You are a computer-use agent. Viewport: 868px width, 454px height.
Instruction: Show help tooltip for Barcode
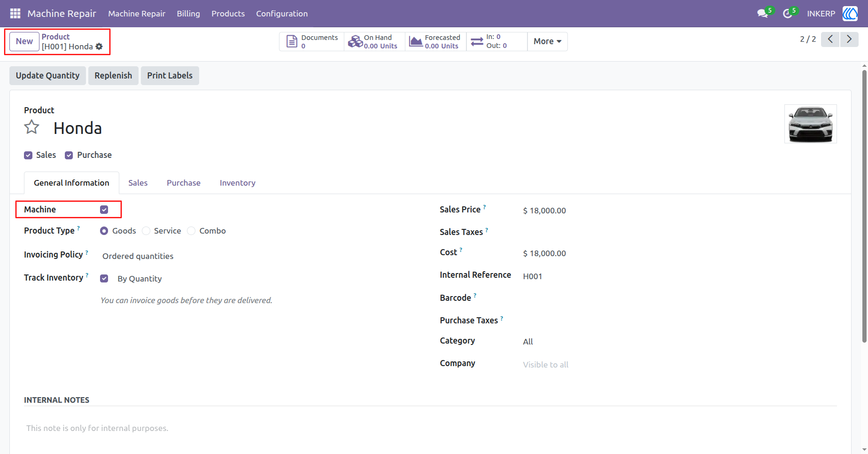(475, 295)
